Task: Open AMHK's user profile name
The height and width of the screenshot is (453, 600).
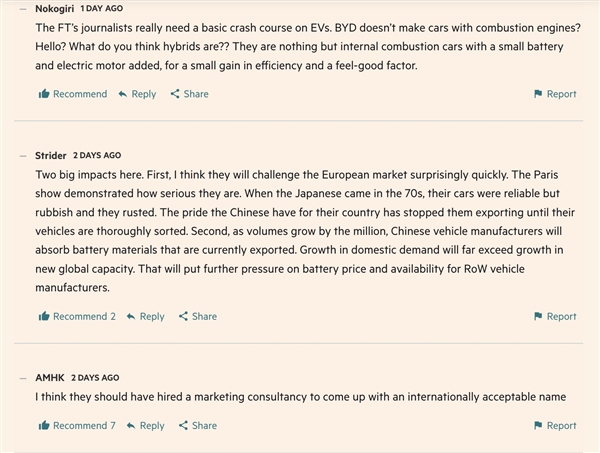Action: coord(50,378)
